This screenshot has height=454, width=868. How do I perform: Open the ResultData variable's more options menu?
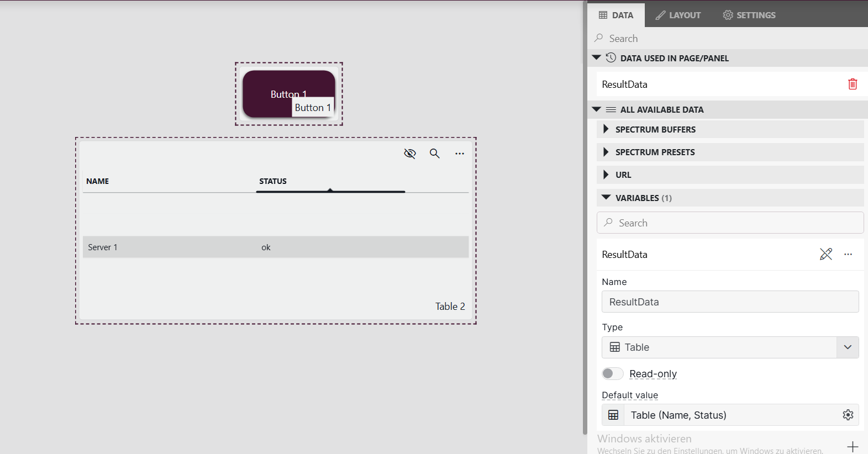pyautogui.click(x=848, y=254)
